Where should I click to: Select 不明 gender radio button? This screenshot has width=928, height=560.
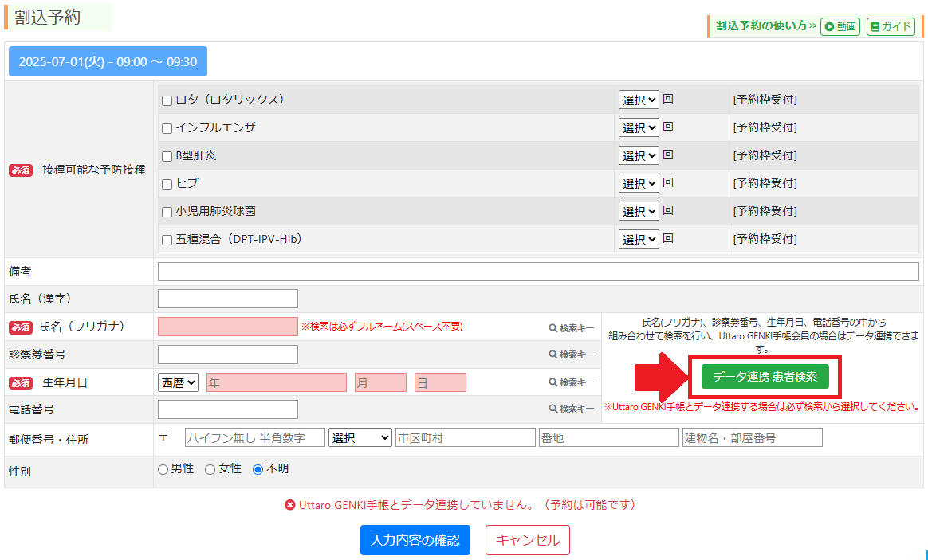click(258, 469)
